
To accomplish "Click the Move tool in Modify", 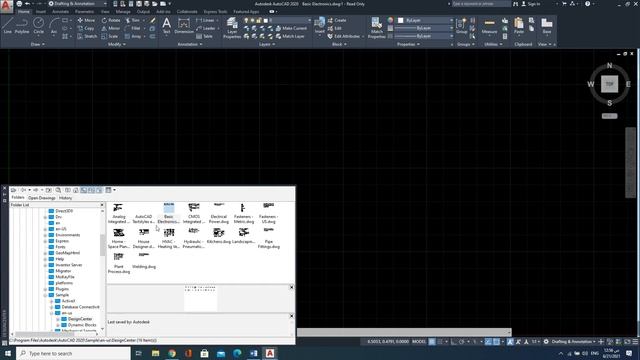I will pos(86,20).
